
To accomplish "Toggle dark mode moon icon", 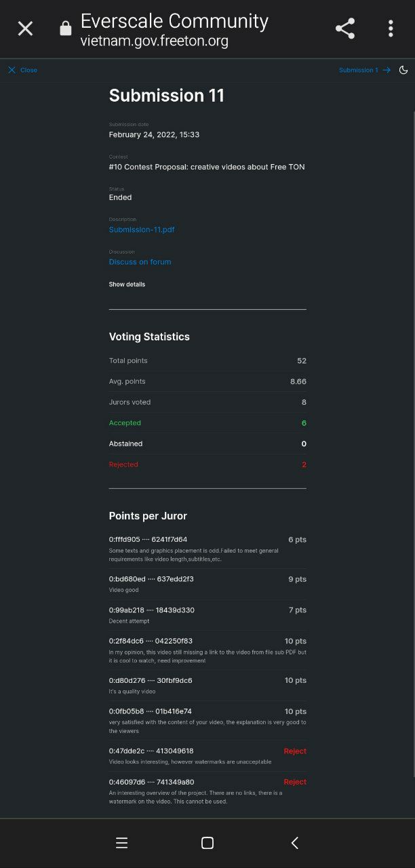I will (x=403, y=70).
